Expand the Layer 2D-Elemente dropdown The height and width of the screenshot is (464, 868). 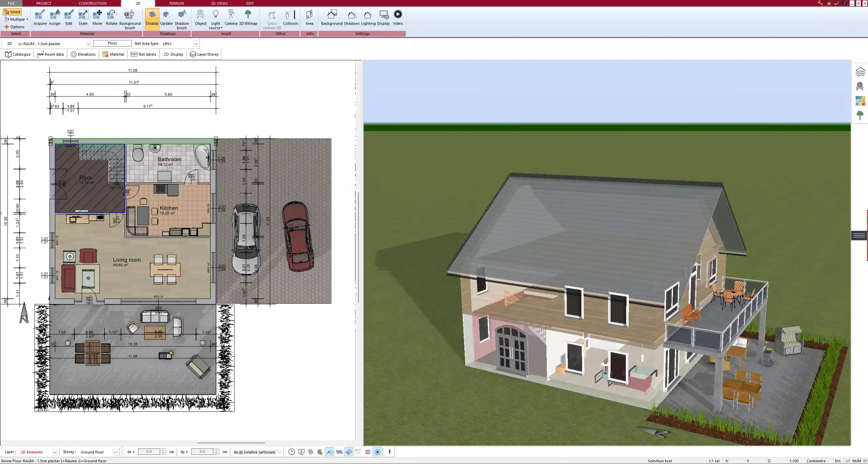point(55,452)
